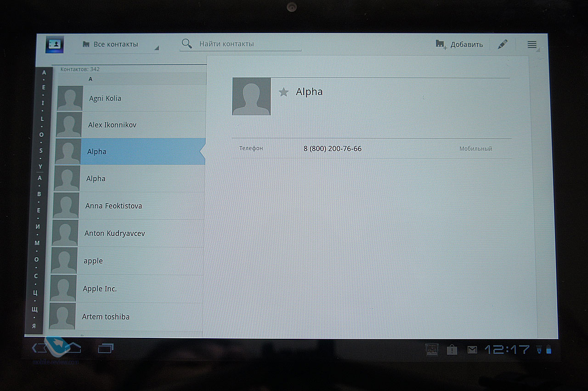Open the Все контакты filter dropdown
Screen dimensions: 588x391
[117, 45]
